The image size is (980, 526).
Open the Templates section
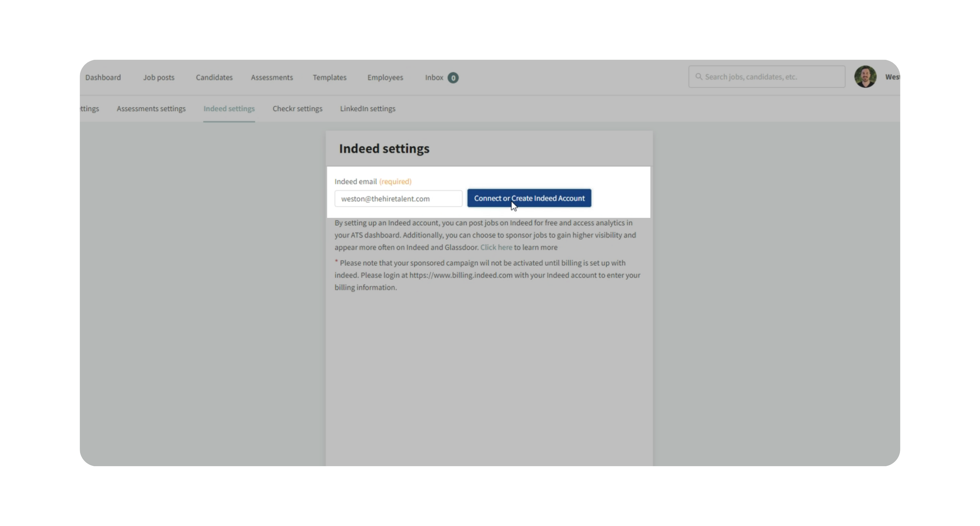[330, 77]
